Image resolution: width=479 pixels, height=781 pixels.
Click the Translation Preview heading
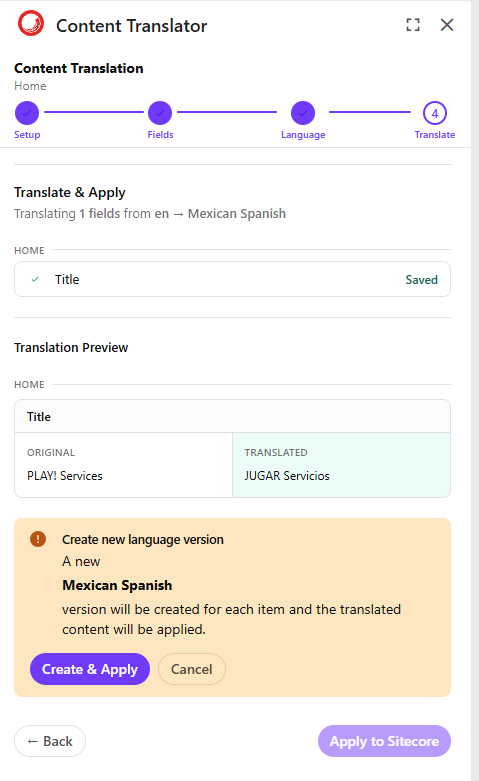[x=71, y=348]
